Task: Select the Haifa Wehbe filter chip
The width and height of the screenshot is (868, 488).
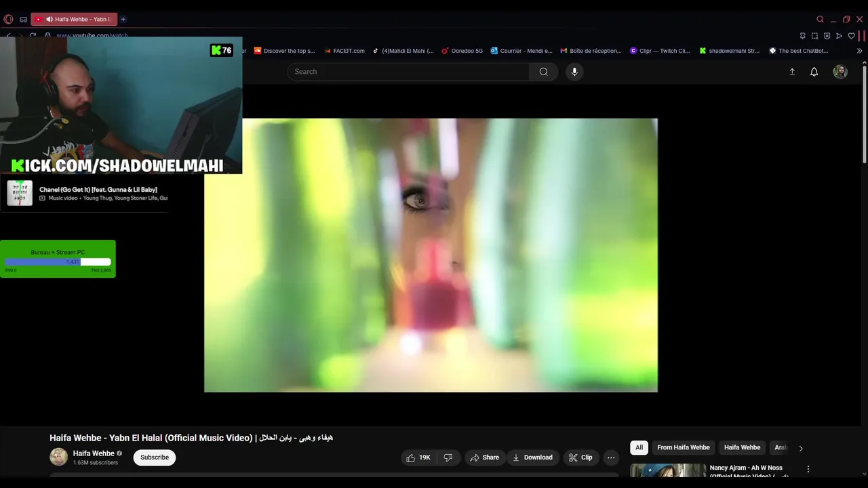Action: (x=742, y=447)
